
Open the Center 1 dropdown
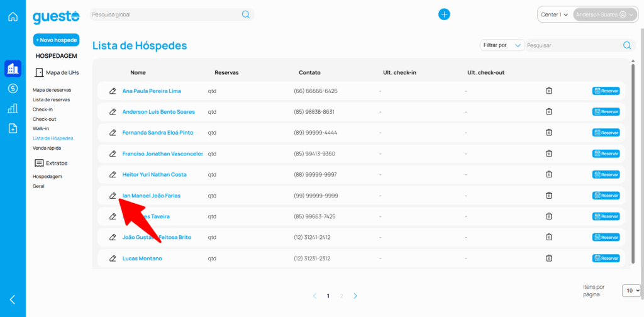(554, 14)
